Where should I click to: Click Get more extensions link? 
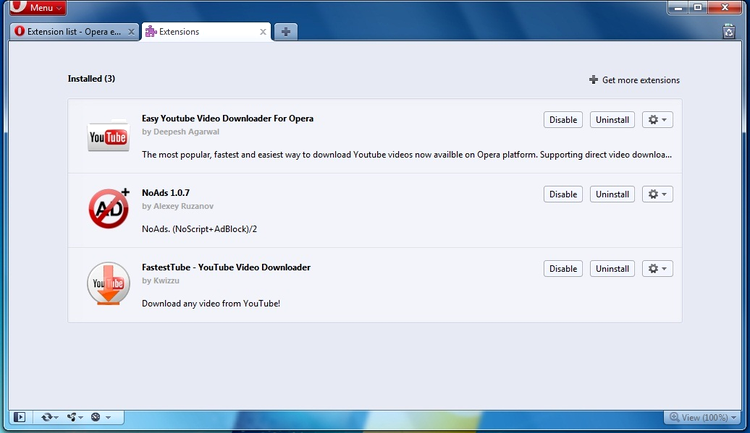pyautogui.click(x=634, y=80)
